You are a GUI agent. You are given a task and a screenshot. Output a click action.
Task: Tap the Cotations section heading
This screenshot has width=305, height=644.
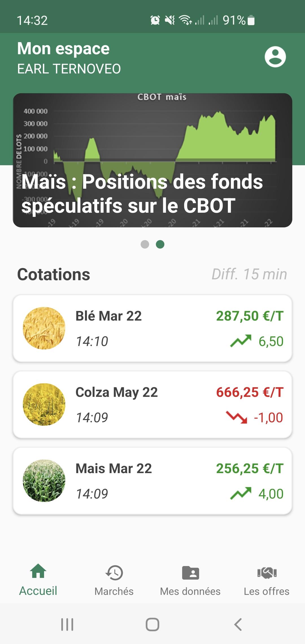click(54, 274)
